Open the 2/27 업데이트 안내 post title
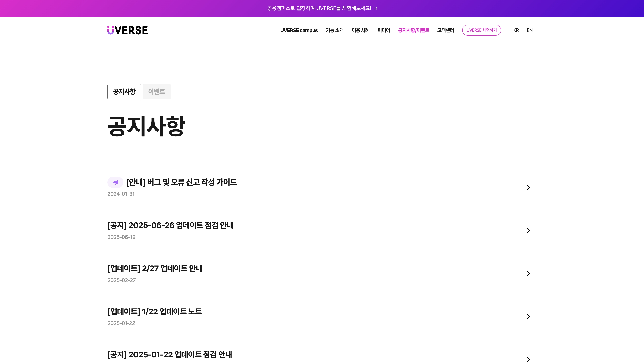 click(x=155, y=268)
